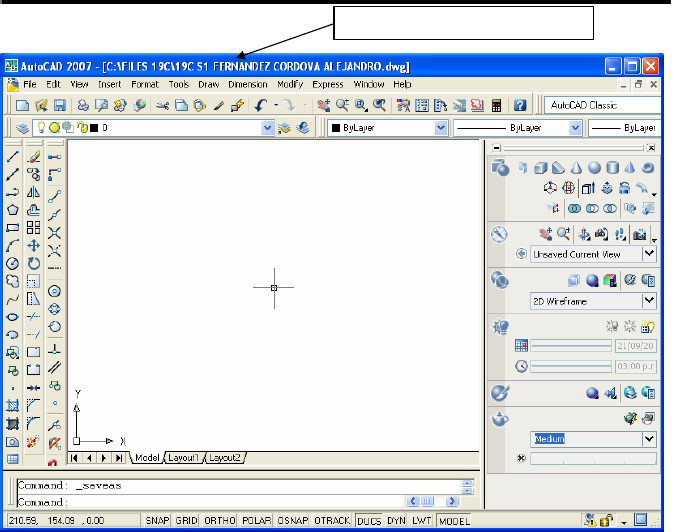Click the Plot printer icon
Viewport: 673px width, 532px height.
[83, 105]
